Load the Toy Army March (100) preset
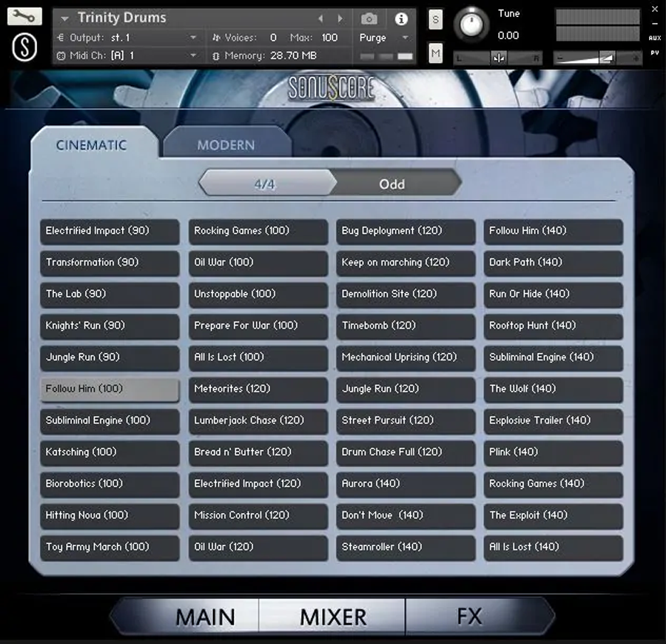Viewport: 666px width, 644px height. pyautogui.click(x=110, y=547)
